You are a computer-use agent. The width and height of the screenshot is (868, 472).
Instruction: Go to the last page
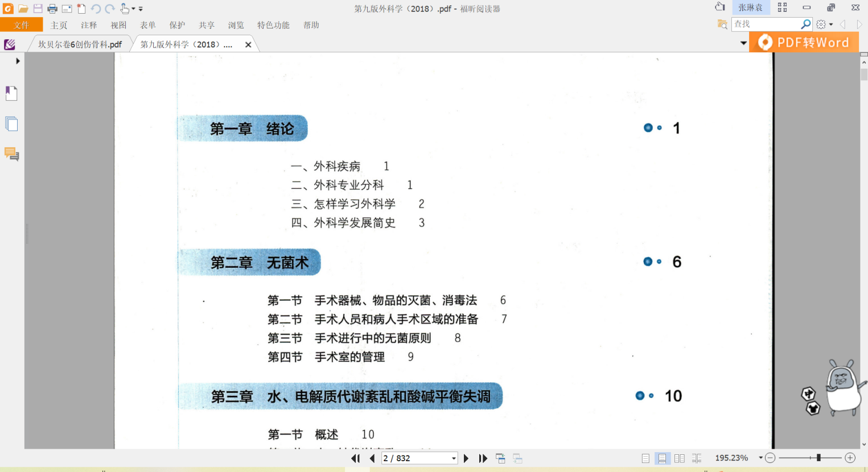click(x=483, y=458)
